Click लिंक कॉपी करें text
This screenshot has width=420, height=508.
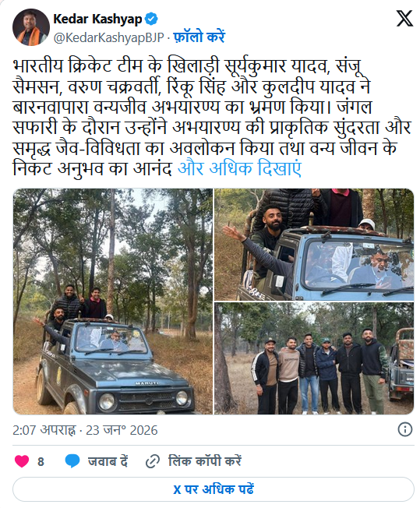(x=205, y=461)
